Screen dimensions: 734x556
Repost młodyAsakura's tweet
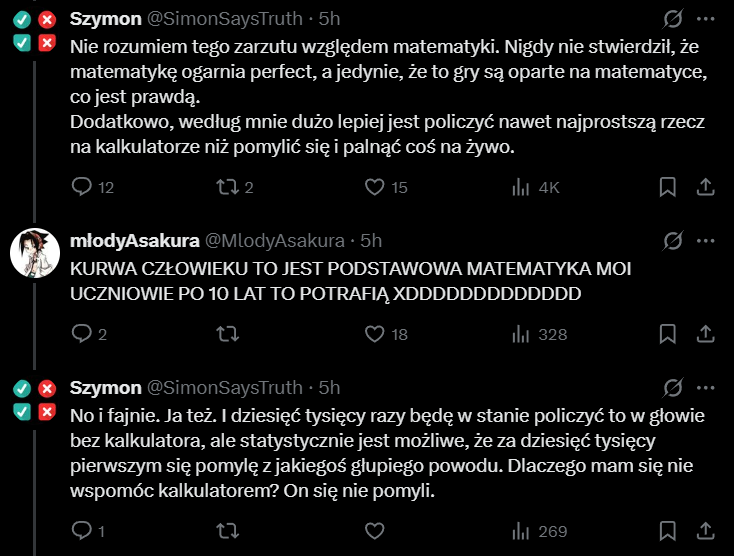228,334
